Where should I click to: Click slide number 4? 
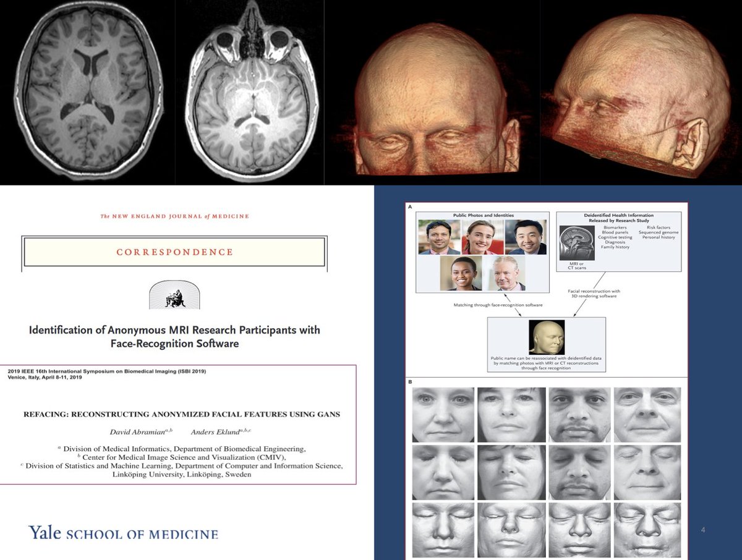704,530
